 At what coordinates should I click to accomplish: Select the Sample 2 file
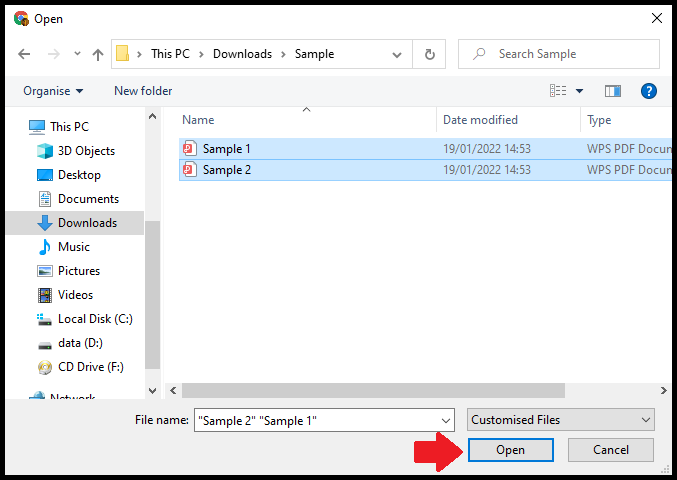[425, 170]
